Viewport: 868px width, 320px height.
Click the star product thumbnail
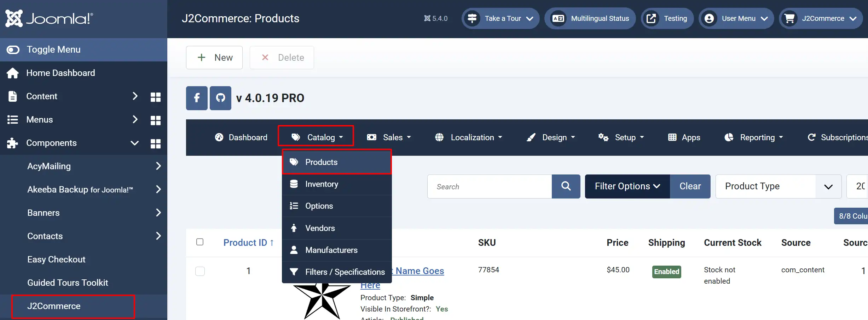click(x=322, y=301)
